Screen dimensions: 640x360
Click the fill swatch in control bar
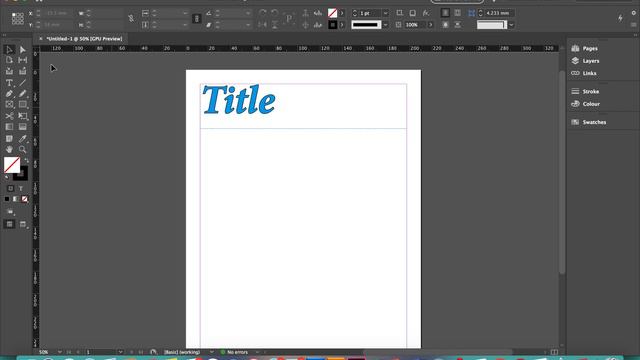coord(333,13)
